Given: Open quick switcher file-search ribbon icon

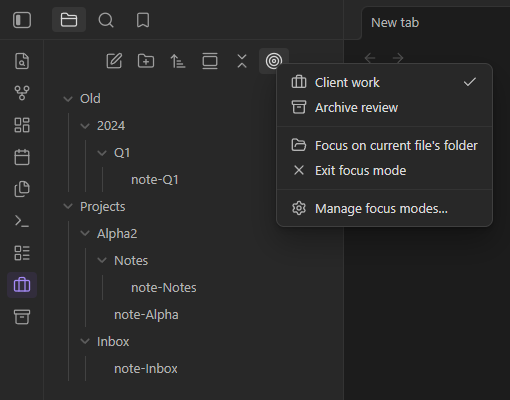Looking at the screenshot, I should point(22,61).
